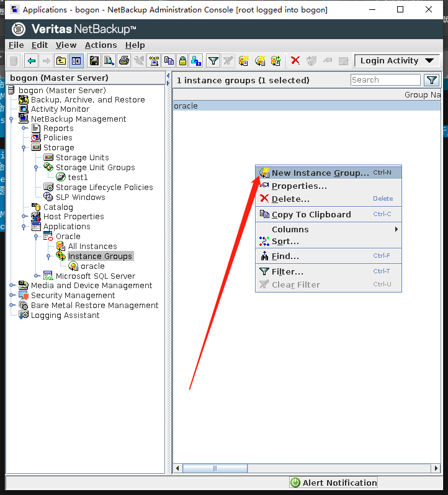Viewport: 448px width, 495px height.
Task: Click the floppy disk save icon
Action: pyautogui.click(x=94, y=61)
